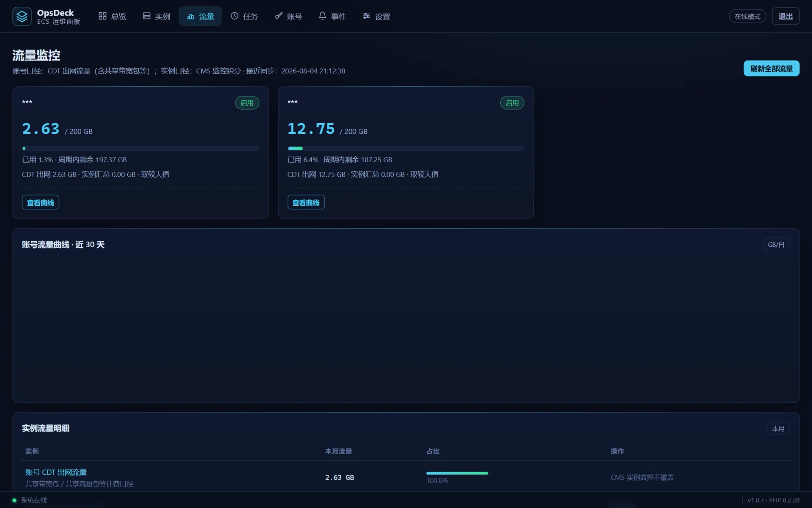812x508 pixels.
Task: Click the 12.75 usage figure
Action: (311, 129)
